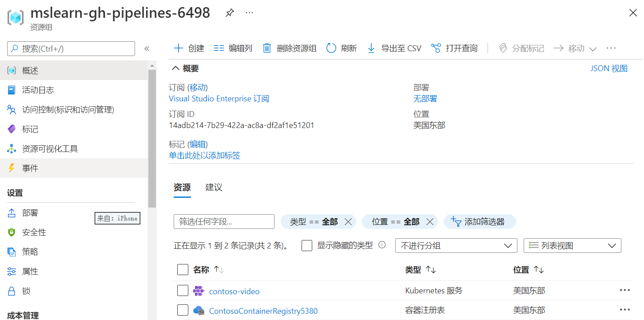
Task: Open 部署 under 设置 in sidebar
Action: (74, 213)
